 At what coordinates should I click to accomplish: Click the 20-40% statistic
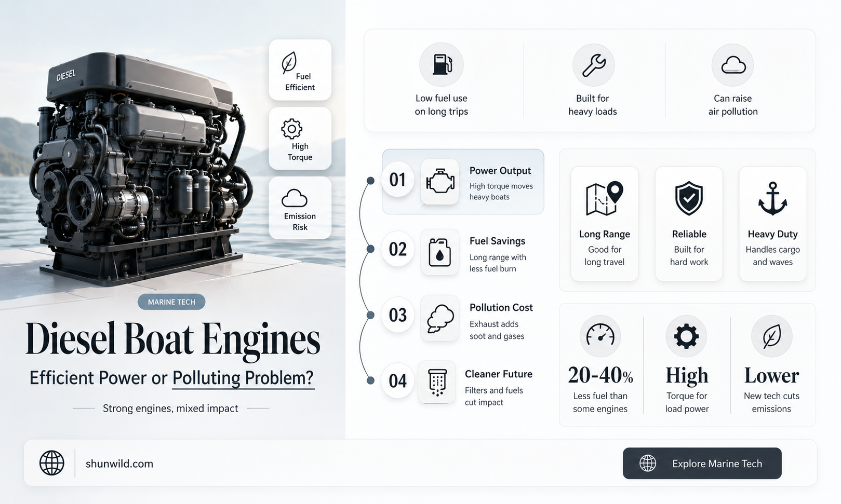click(x=600, y=375)
